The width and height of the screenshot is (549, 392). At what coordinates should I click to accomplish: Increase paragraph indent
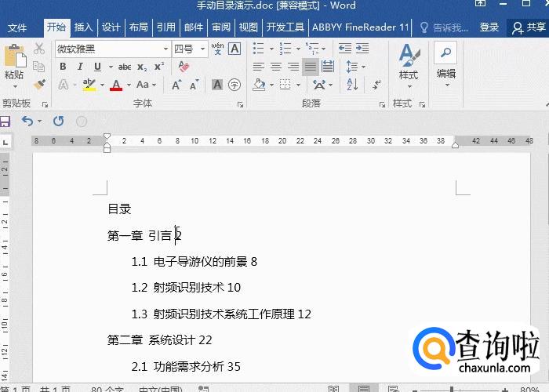tap(362, 49)
